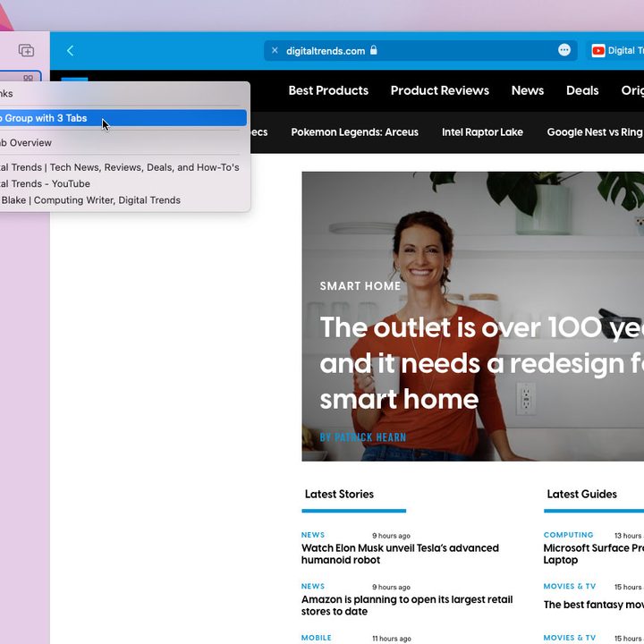Click the COMPUTING category tag
644x644 pixels.
[569, 535]
